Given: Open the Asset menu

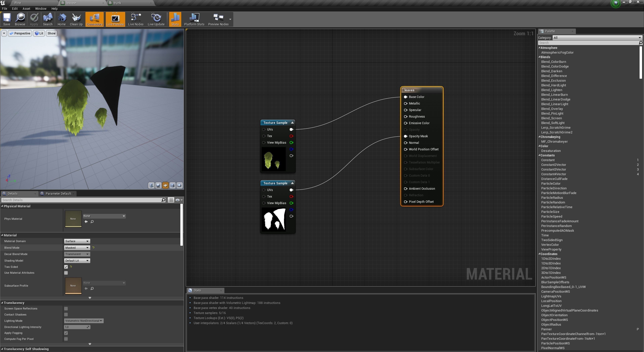Looking at the screenshot, I should point(26,9).
